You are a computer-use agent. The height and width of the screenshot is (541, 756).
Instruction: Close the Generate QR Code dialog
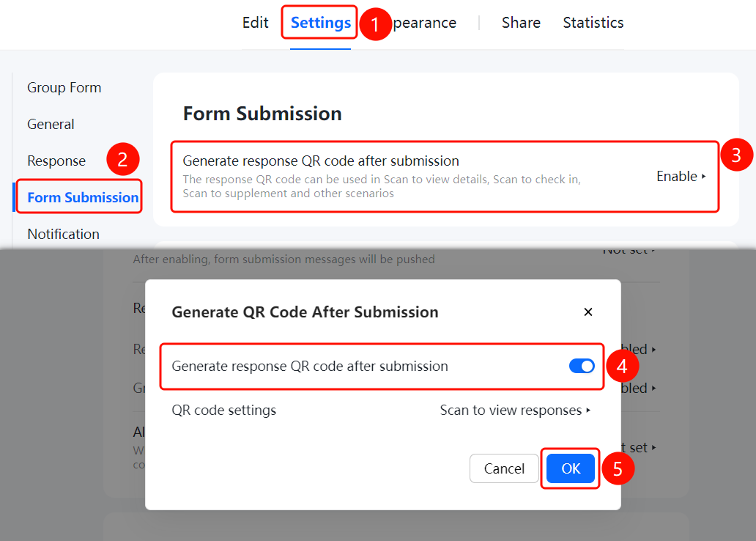coord(588,312)
